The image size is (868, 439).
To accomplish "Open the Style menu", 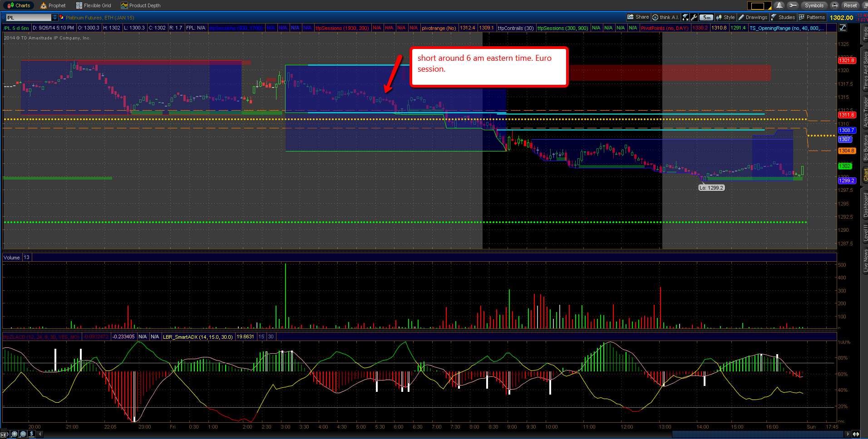I will [725, 17].
